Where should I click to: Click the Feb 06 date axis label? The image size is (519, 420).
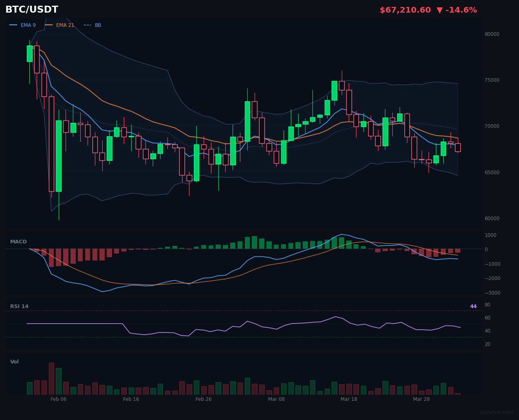click(x=58, y=399)
